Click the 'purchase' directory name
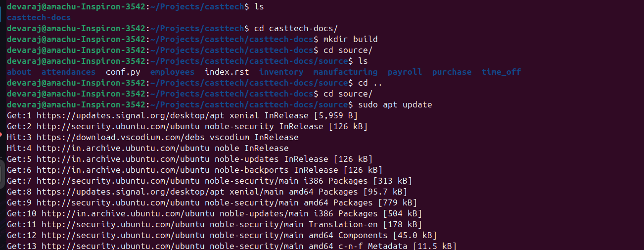 tap(452, 72)
